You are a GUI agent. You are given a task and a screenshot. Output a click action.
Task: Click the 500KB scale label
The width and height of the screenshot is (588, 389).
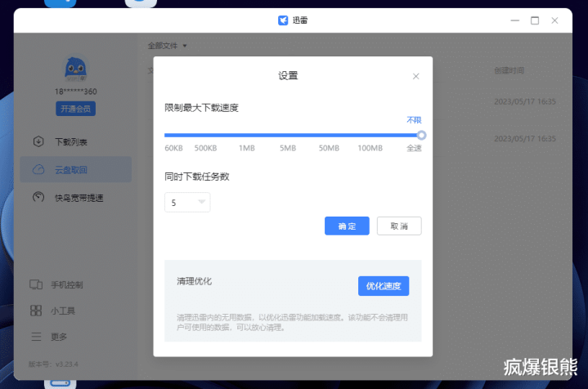pyautogui.click(x=205, y=148)
